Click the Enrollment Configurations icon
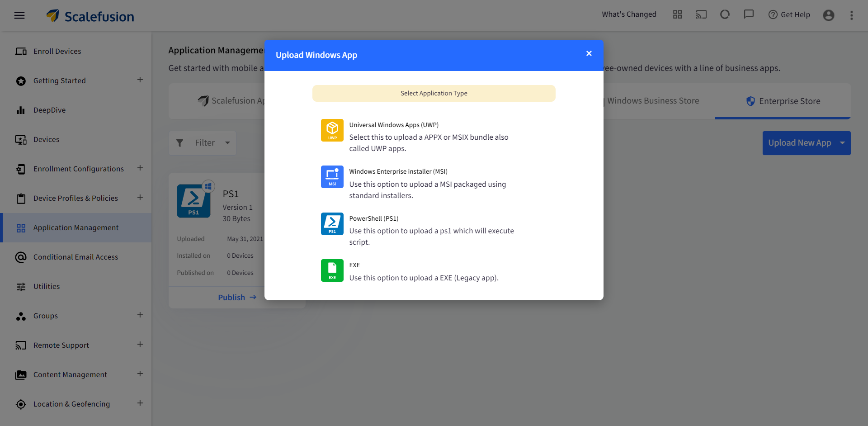 point(21,169)
